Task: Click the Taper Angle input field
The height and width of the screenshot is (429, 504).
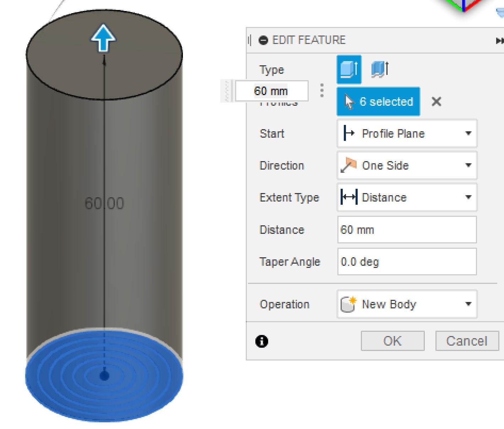Action: [x=407, y=262]
